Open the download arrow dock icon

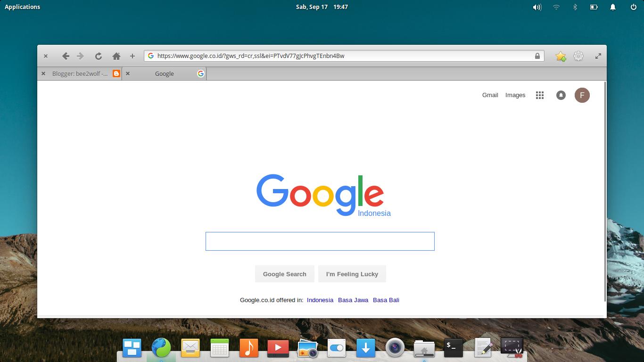click(366, 348)
